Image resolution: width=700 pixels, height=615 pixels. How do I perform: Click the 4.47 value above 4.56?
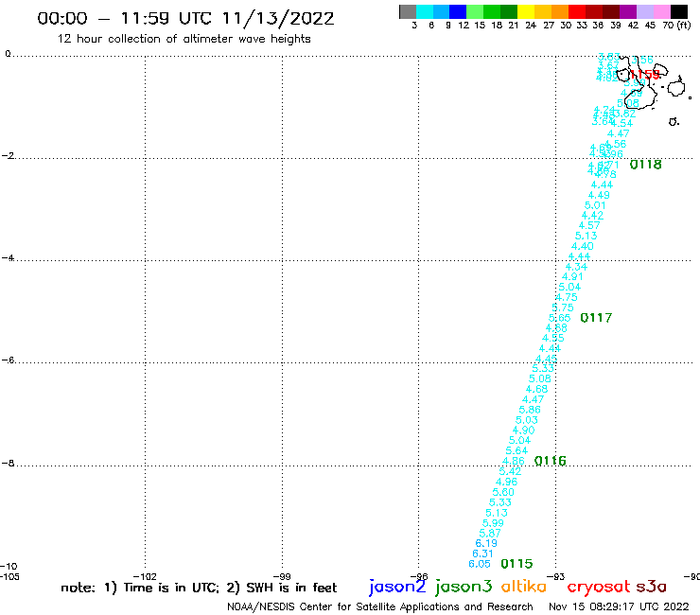click(619, 133)
